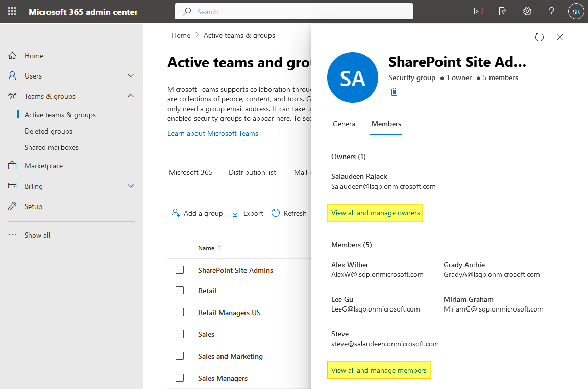Open the Help question mark icon
The height and width of the screenshot is (389, 588).
click(x=551, y=11)
